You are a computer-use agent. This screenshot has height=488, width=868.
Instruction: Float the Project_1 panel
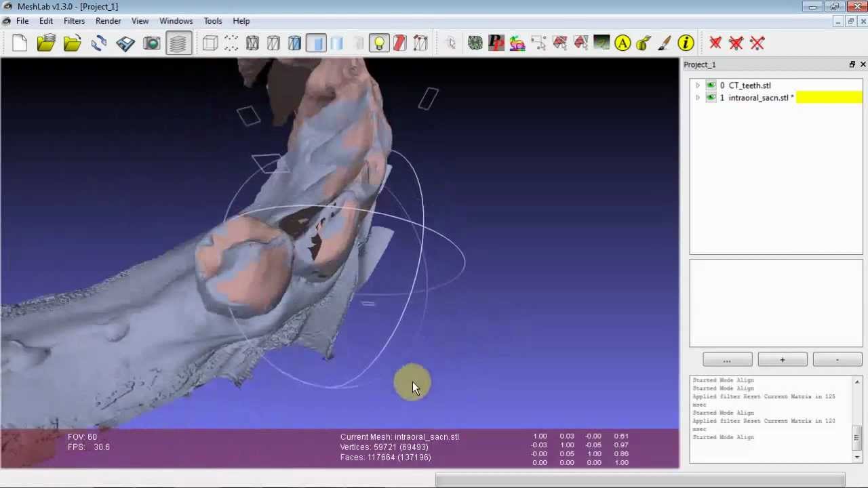852,64
